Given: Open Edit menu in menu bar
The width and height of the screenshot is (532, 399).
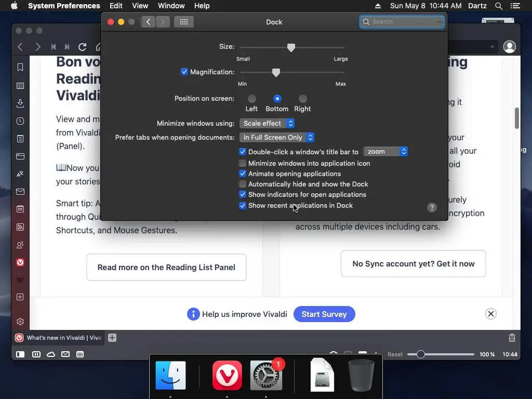Looking at the screenshot, I should pyautogui.click(x=116, y=6).
